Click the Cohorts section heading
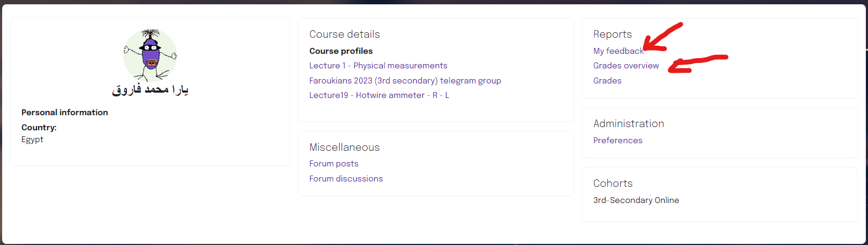This screenshot has height=245, width=868. [x=613, y=184]
